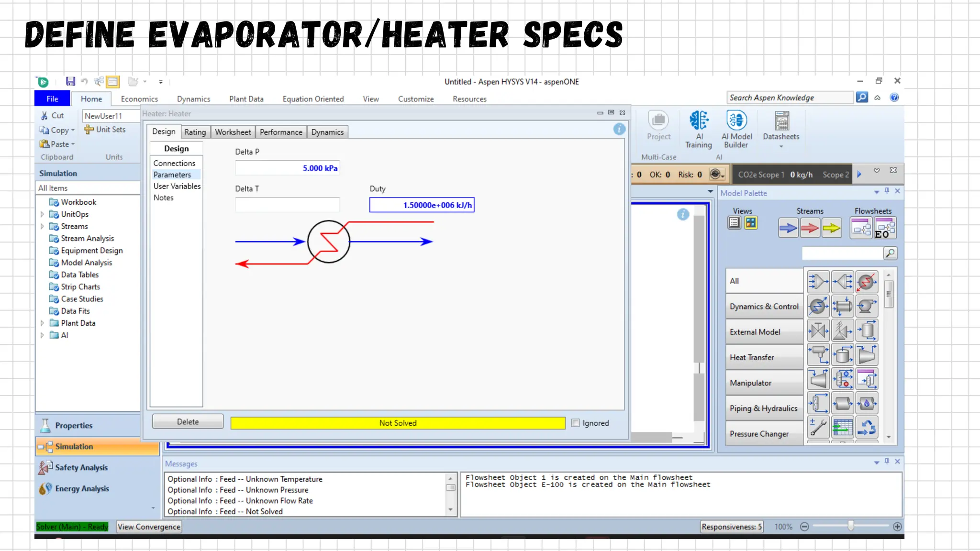Click the standard sub-flowsheet icon in palette

click(x=861, y=228)
